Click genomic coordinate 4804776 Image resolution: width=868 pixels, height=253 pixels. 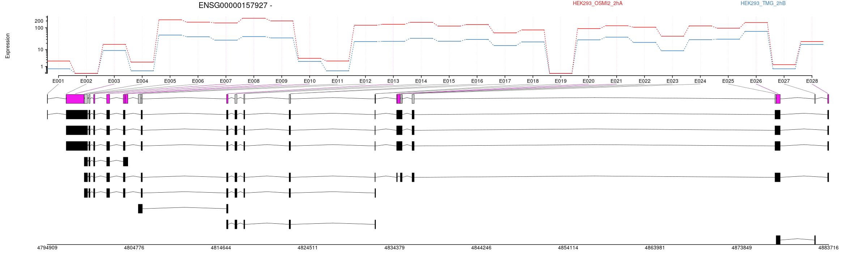point(134,248)
